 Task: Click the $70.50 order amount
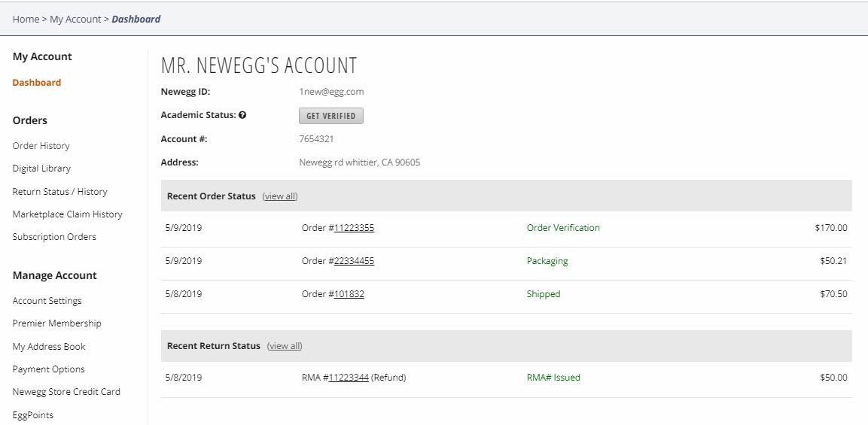pyautogui.click(x=833, y=294)
